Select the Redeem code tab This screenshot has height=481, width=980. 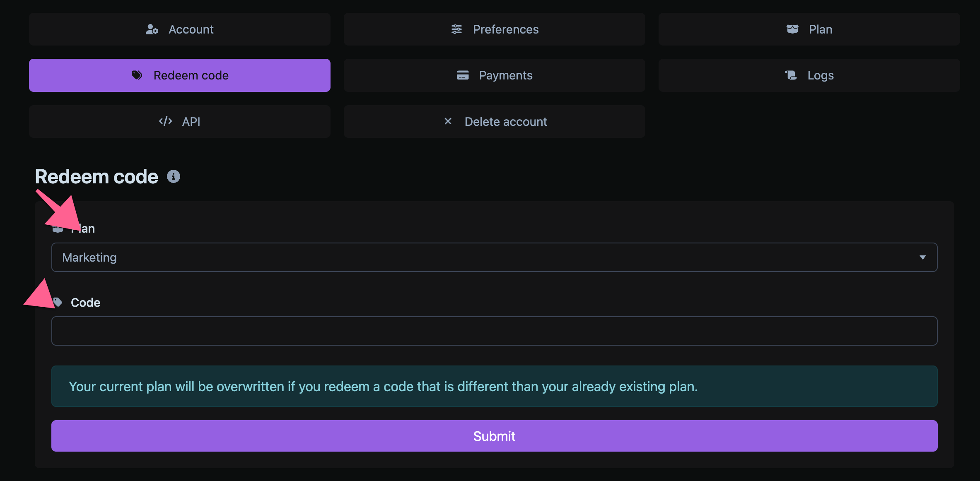point(180,75)
